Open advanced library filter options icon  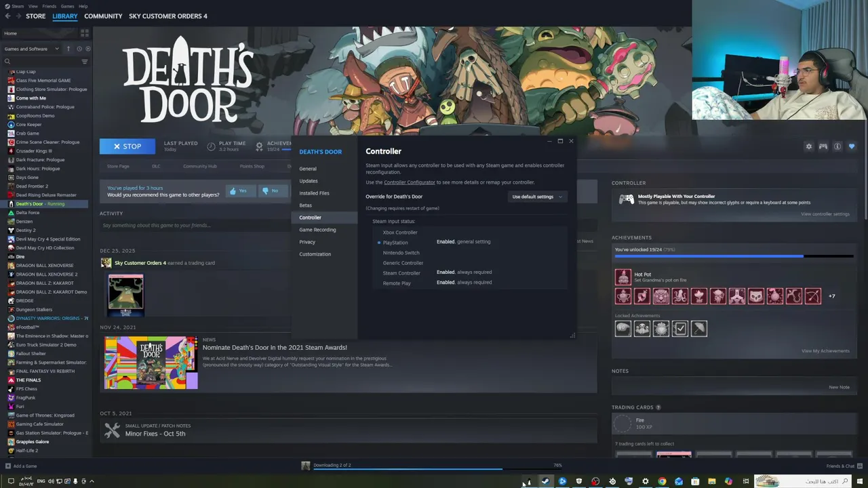click(x=85, y=62)
